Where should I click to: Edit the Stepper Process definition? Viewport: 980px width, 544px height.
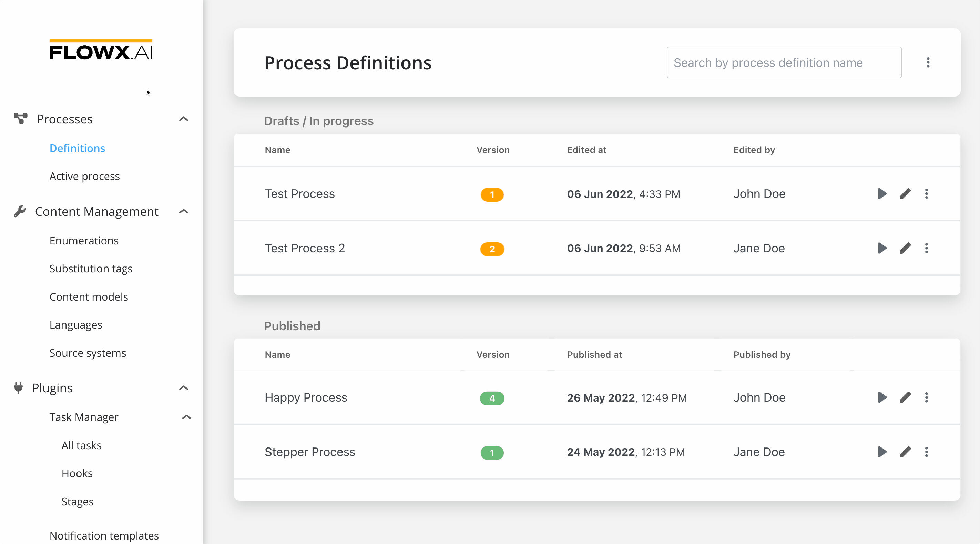pos(905,452)
